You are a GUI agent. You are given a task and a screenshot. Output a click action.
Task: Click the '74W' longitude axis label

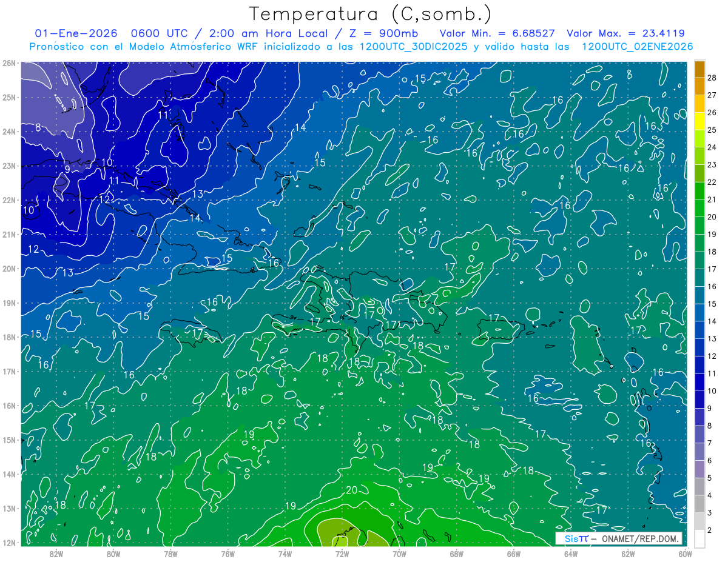(x=285, y=554)
